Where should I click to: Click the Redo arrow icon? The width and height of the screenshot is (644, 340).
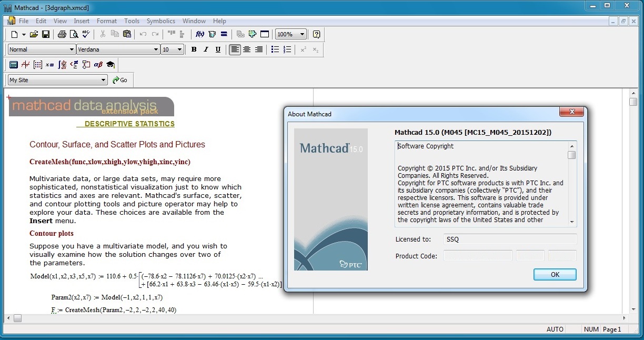155,34
